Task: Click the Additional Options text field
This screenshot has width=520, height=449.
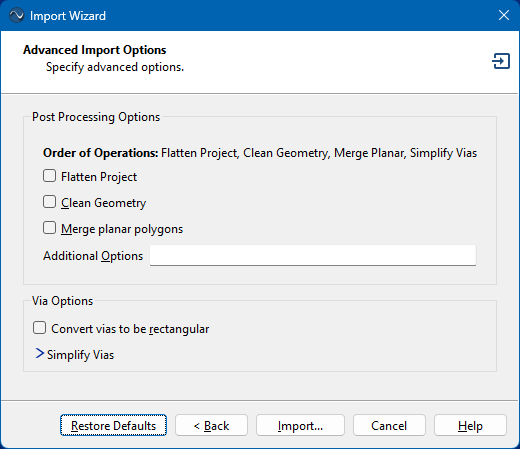Action: pos(313,255)
